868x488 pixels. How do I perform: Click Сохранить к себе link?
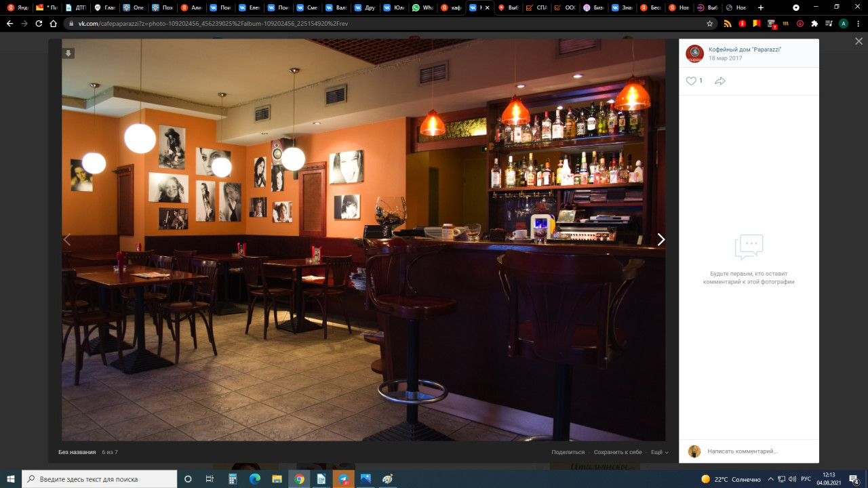617,452
